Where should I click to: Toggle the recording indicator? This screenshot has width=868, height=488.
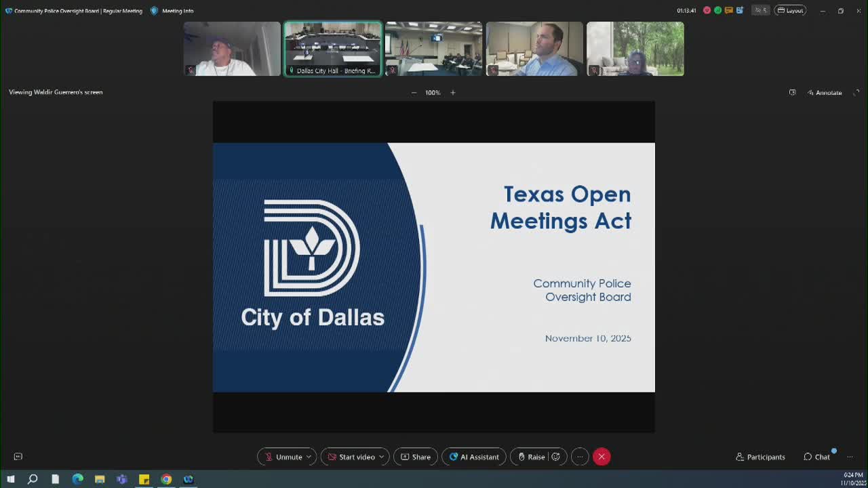pos(705,10)
